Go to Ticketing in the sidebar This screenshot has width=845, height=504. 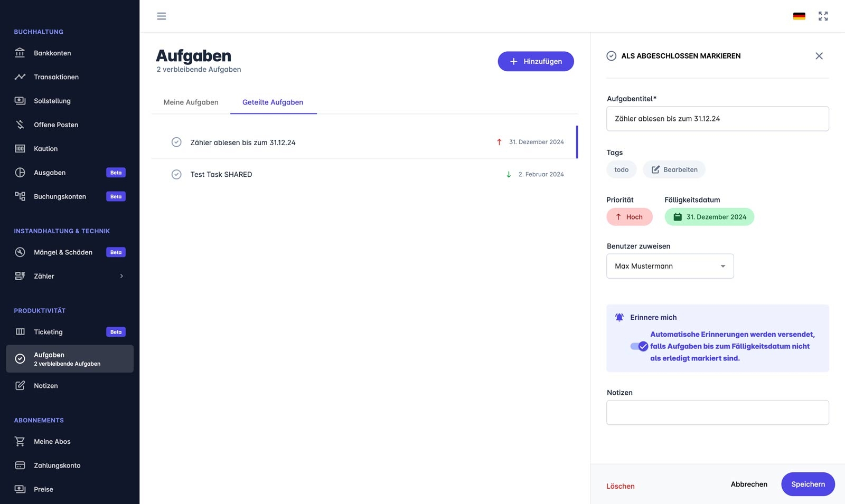[48, 332]
